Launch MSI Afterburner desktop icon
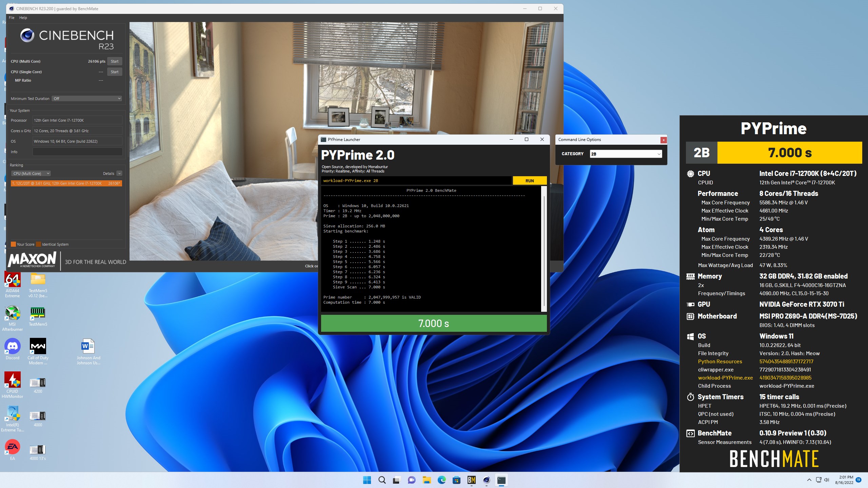The height and width of the screenshot is (488, 868). point(12,318)
